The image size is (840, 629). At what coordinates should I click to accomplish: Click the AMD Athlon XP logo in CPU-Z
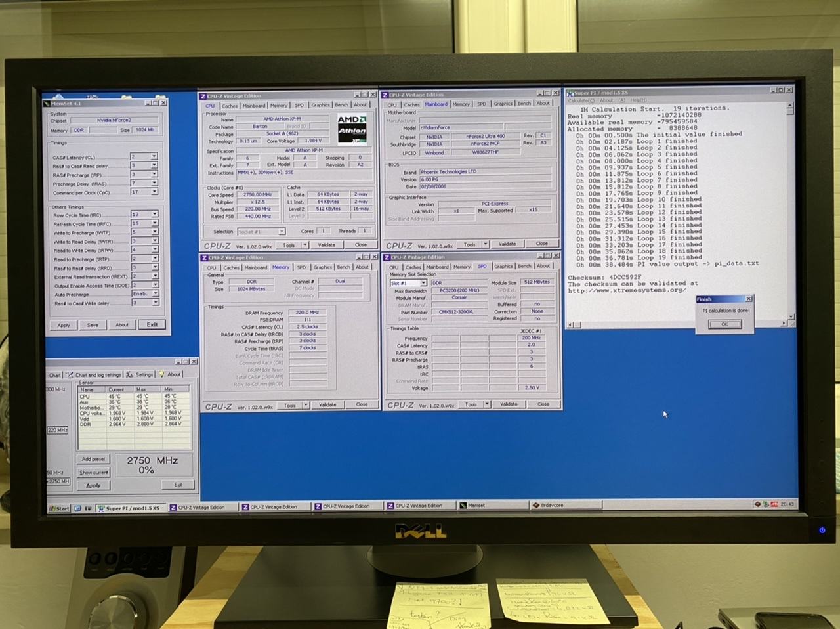click(x=352, y=128)
